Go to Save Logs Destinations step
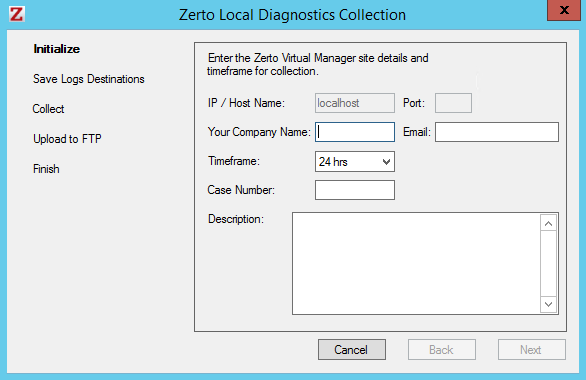This screenshot has width=586, height=380. click(89, 79)
